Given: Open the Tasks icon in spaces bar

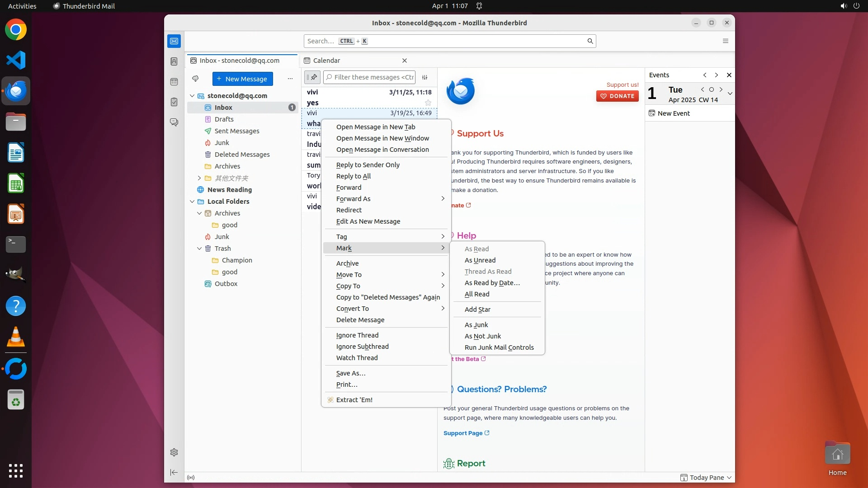Looking at the screenshot, I should point(174,102).
